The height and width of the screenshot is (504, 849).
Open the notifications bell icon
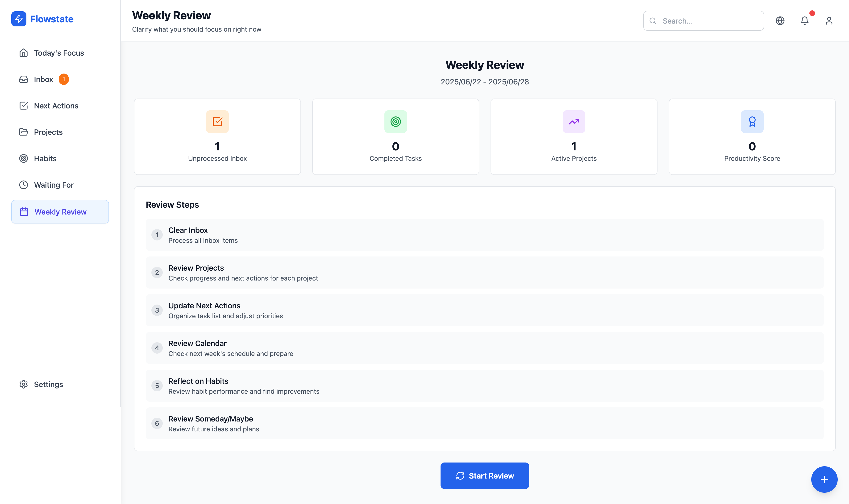pos(804,21)
